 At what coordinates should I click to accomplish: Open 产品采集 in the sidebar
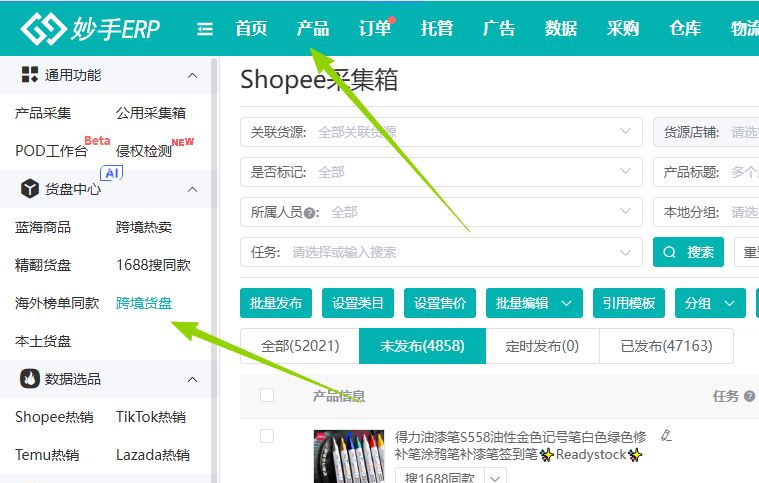43,113
